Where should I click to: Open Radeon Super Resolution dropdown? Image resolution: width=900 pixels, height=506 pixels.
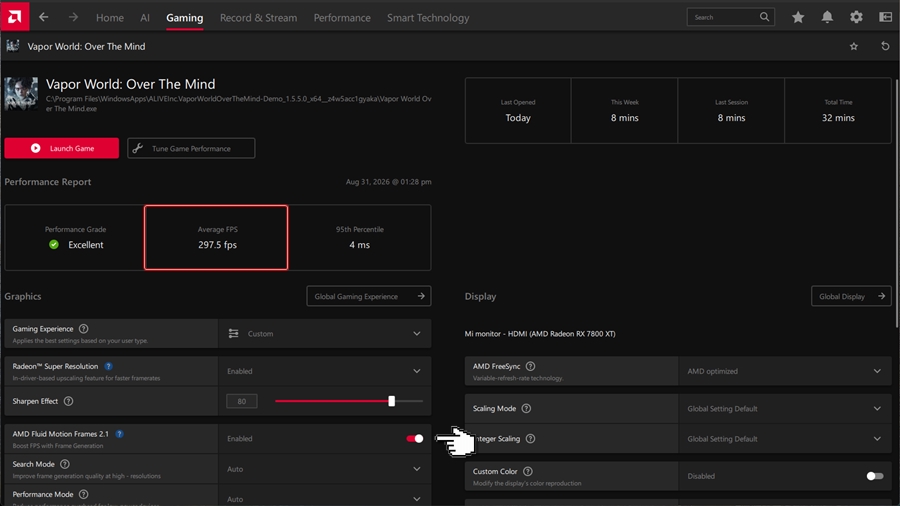[325, 371]
